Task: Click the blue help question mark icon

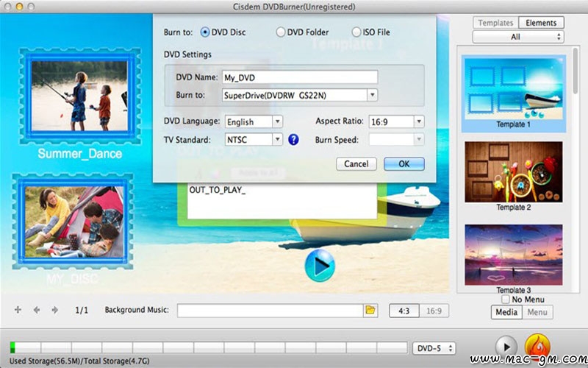Action: 293,140
